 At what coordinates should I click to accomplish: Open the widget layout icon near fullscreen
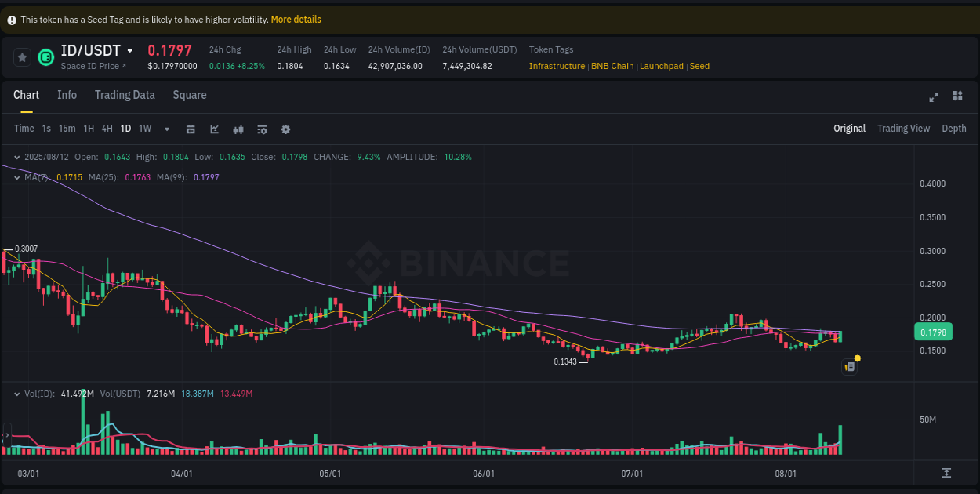pos(957,96)
